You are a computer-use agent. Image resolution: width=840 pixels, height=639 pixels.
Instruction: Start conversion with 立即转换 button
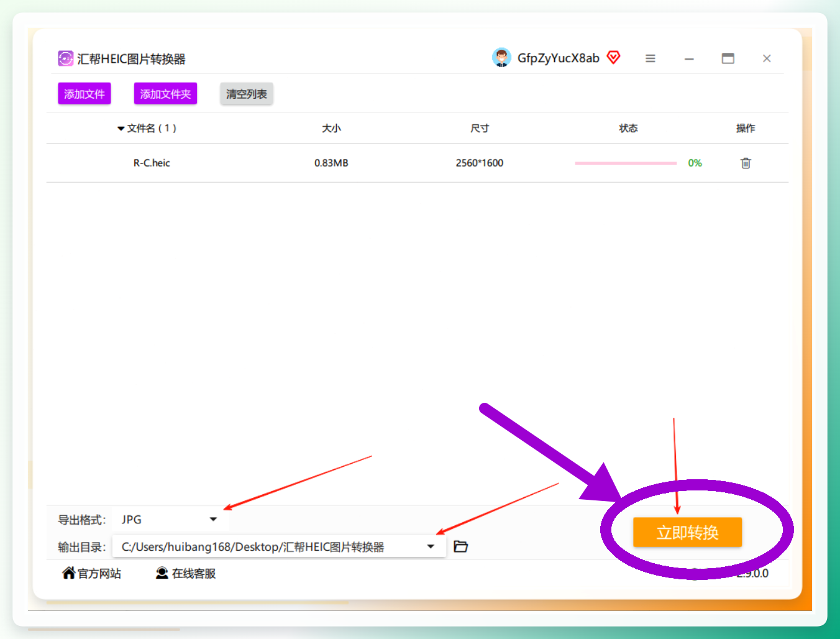coord(687,532)
